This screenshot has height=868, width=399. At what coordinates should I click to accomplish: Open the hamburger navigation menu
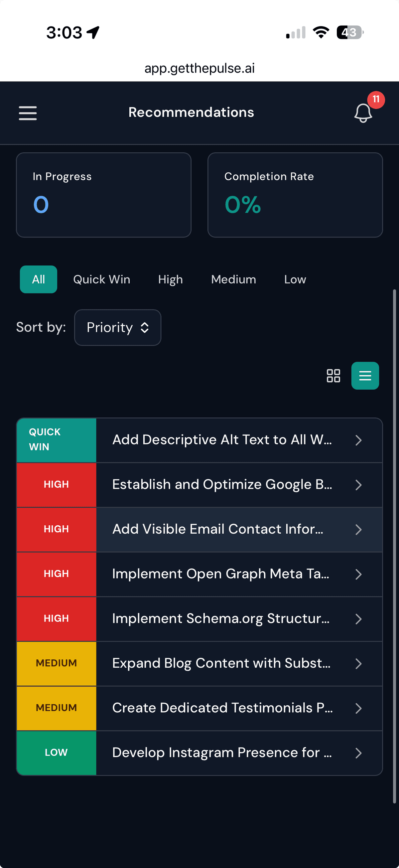[x=28, y=113]
